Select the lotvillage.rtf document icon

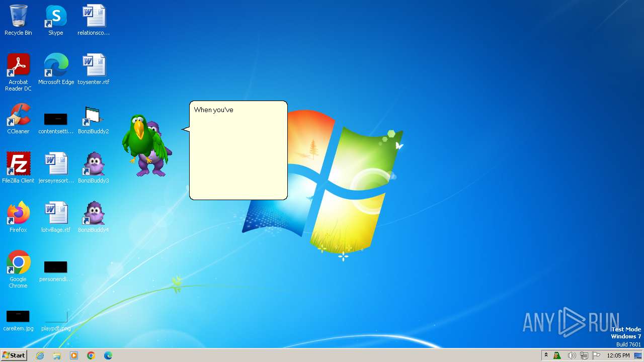pyautogui.click(x=56, y=217)
